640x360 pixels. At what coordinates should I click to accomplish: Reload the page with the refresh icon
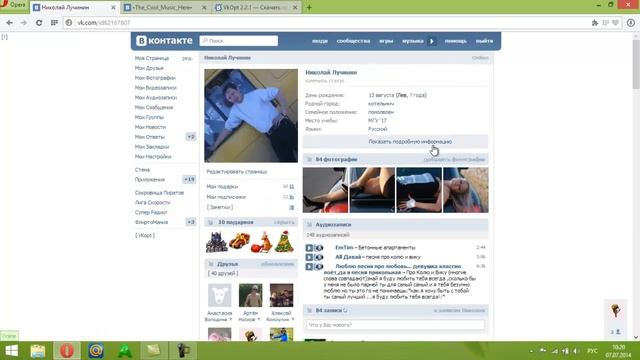click(39, 23)
